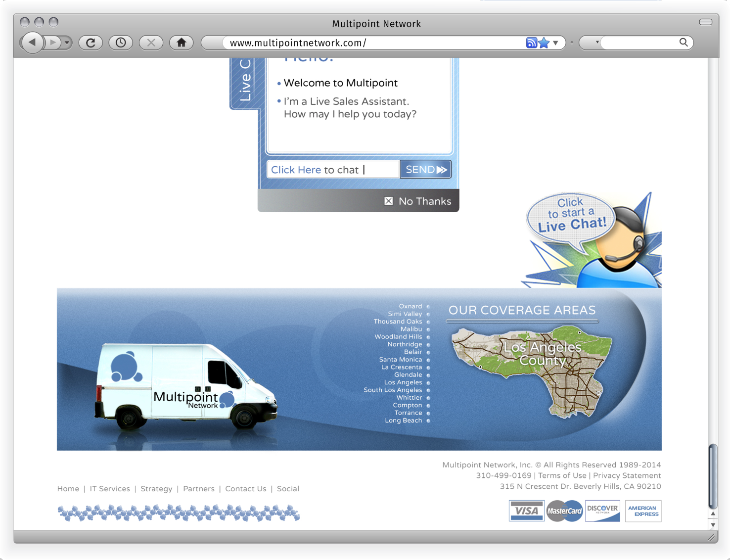Select Oxnard in coverage list
The width and height of the screenshot is (730, 560).
pos(411,306)
